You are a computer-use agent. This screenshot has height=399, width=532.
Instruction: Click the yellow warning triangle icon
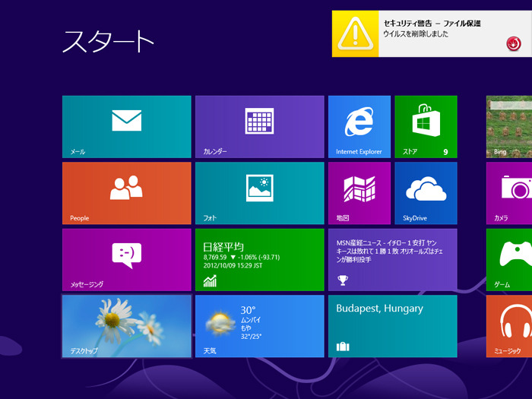355,34
